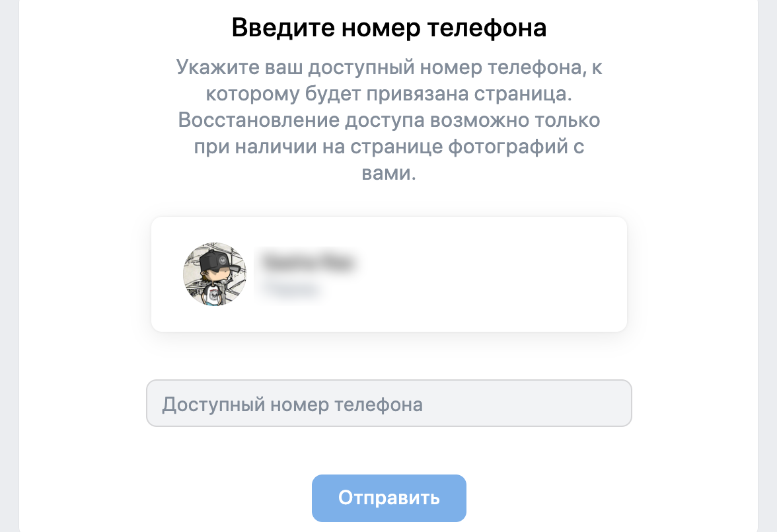Click the word 'фотографий' in the instructions
The height and width of the screenshot is (532, 777).
point(509,147)
